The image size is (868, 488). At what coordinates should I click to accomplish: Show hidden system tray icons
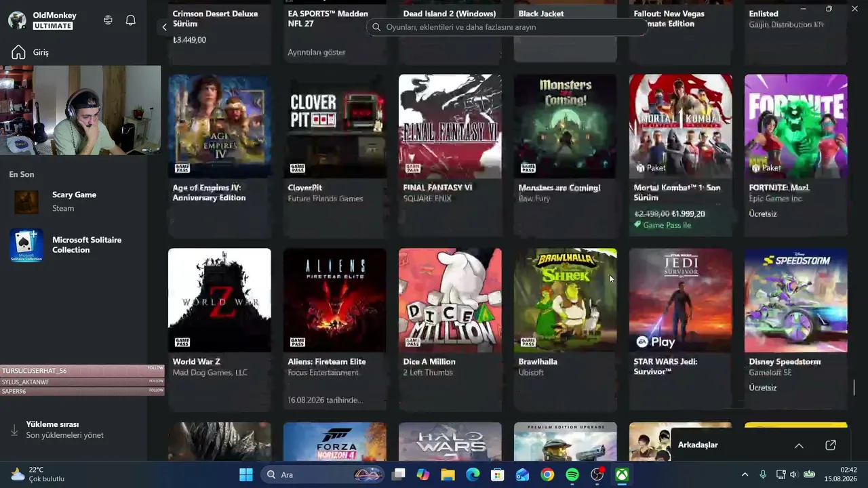click(x=745, y=474)
